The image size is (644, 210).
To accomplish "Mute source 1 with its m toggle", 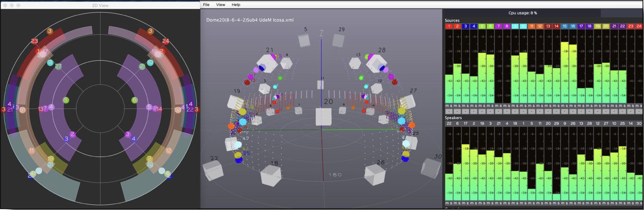I will point(447,106).
